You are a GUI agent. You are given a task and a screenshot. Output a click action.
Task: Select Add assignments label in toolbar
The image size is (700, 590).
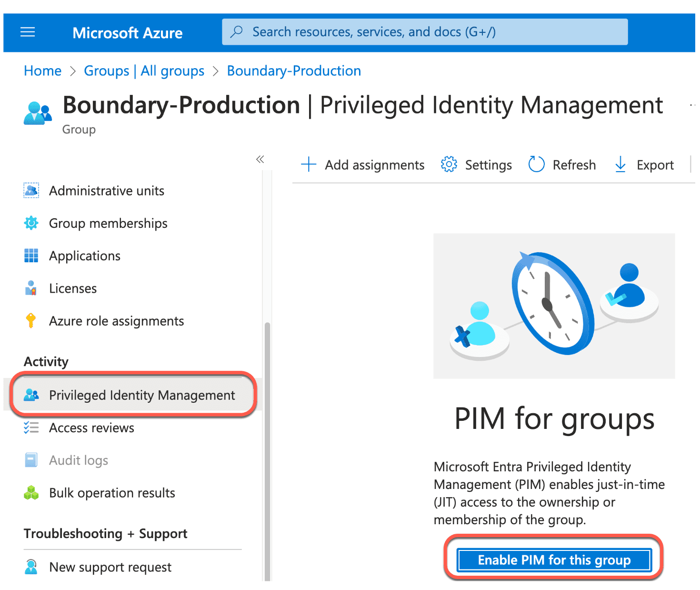coord(375,165)
